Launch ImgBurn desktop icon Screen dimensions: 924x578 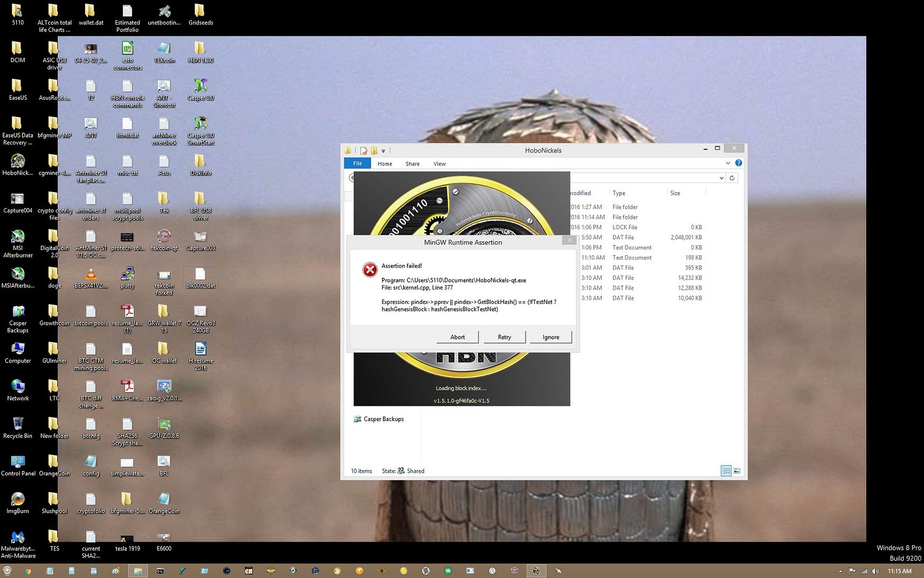click(18, 503)
